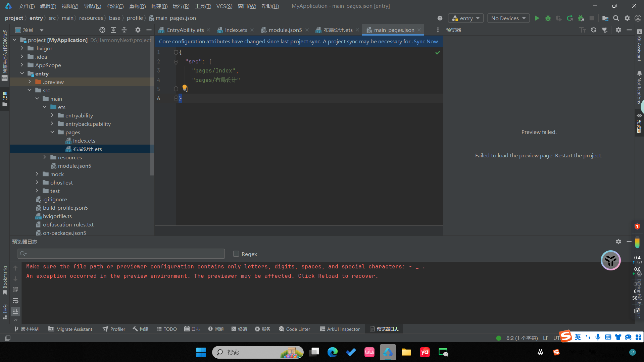This screenshot has width=644, height=362.
Task: Reload the previewer with refresh icon
Action: pos(594,30)
